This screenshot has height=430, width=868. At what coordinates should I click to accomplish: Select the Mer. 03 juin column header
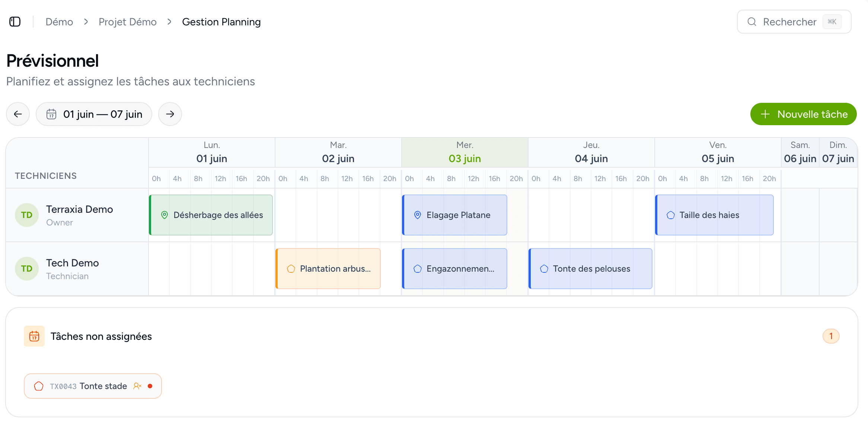click(465, 152)
